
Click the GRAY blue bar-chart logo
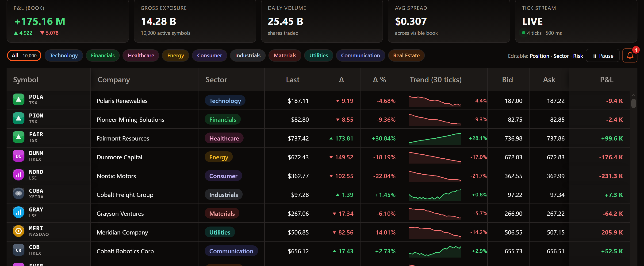19,212
